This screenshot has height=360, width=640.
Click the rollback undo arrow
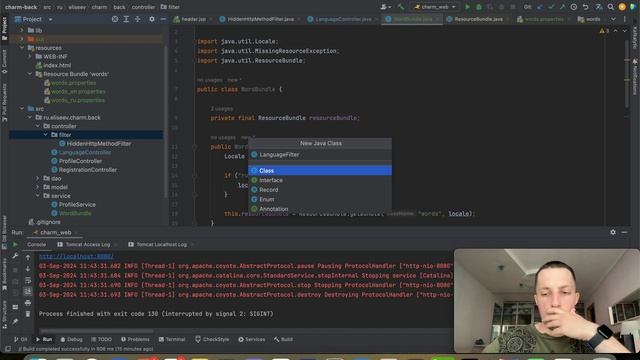pyautogui.click(x=585, y=7)
